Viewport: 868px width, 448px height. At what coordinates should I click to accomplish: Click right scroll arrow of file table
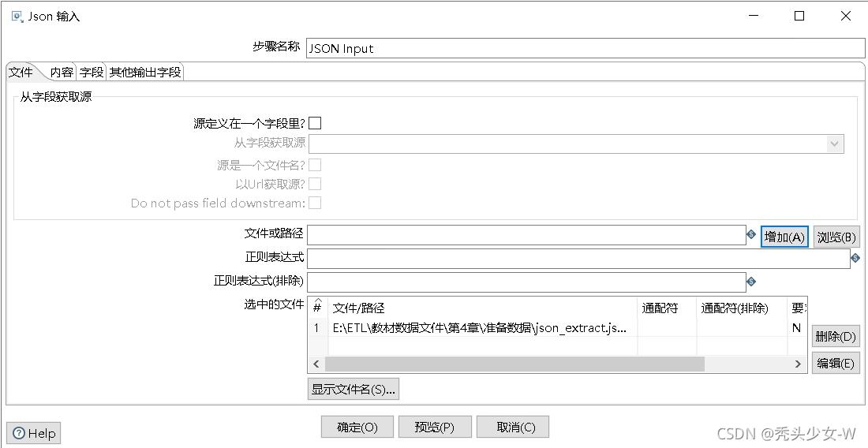(799, 364)
